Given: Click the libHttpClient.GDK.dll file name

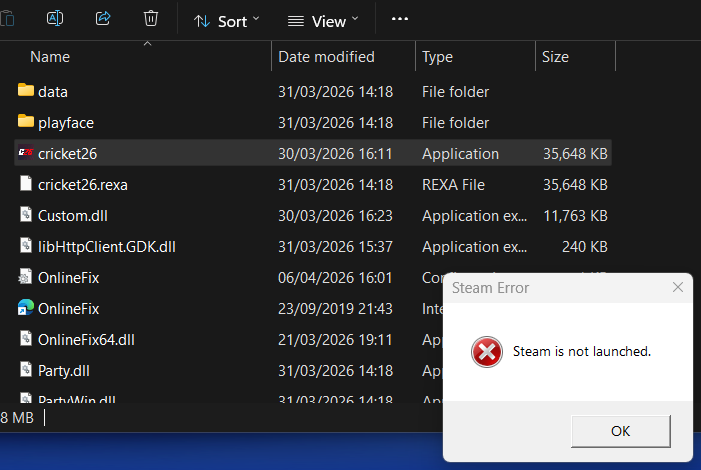Looking at the screenshot, I should point(106,247).
